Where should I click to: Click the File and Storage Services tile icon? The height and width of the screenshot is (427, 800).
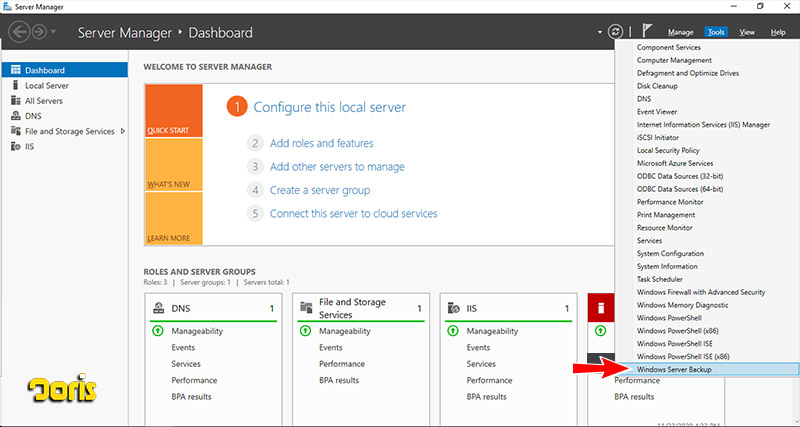point(306,308)
